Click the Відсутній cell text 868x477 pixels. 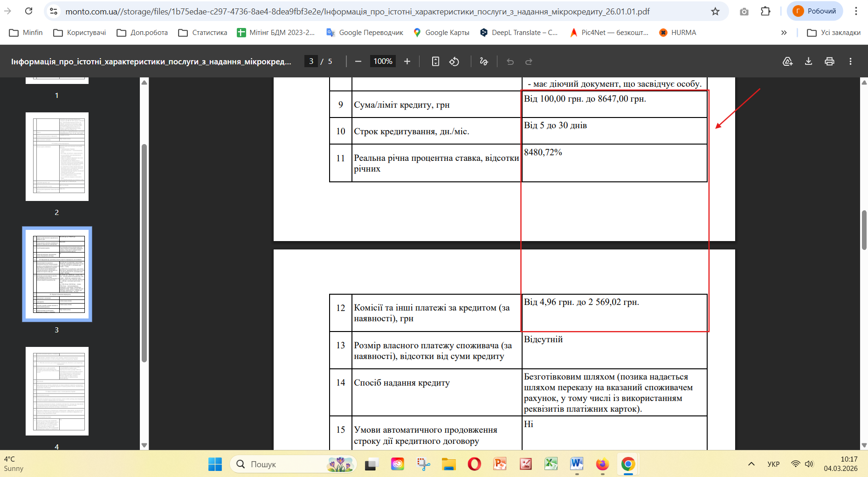coord(543,339)
